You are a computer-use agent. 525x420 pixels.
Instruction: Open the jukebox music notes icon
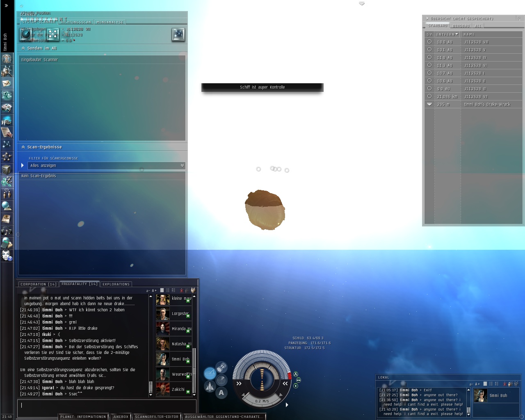click(7, 231)
